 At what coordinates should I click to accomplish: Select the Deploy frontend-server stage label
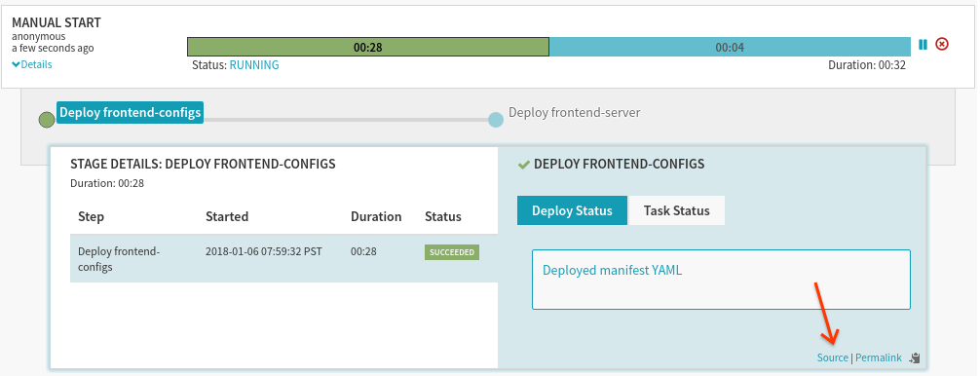pyautogui.click(x=574, y=112)
